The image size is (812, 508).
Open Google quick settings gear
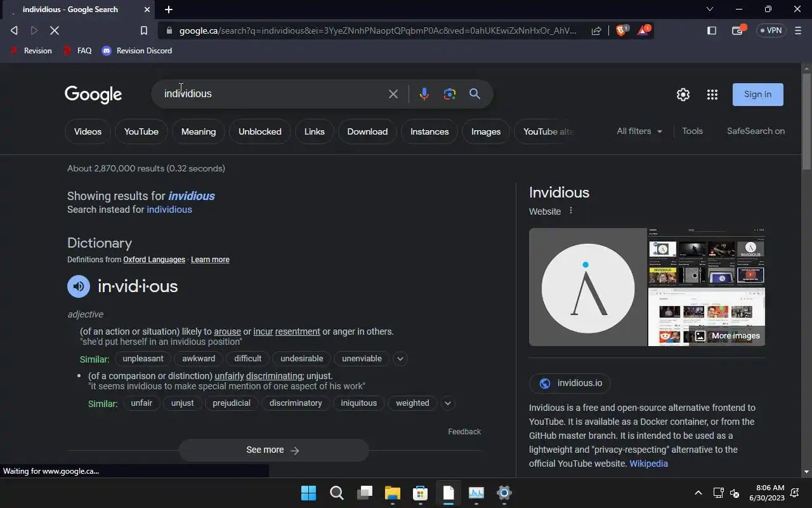coord(683,95)
